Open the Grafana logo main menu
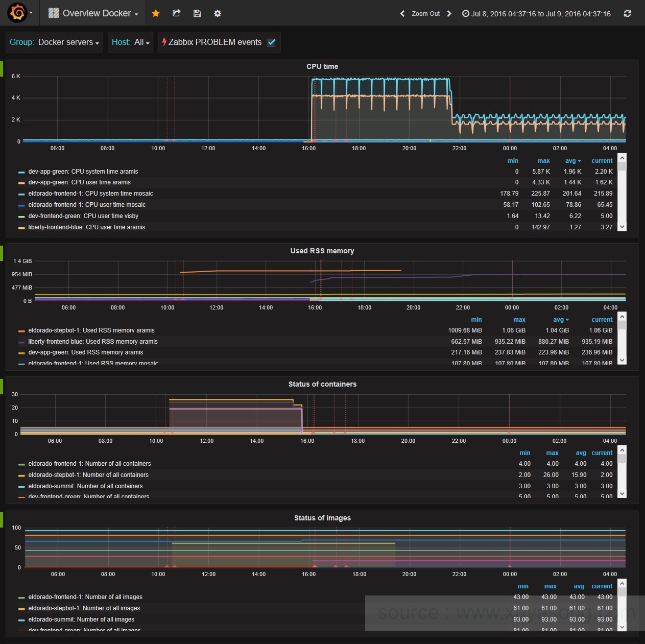The image size is (645, 644). pos(18,13)
